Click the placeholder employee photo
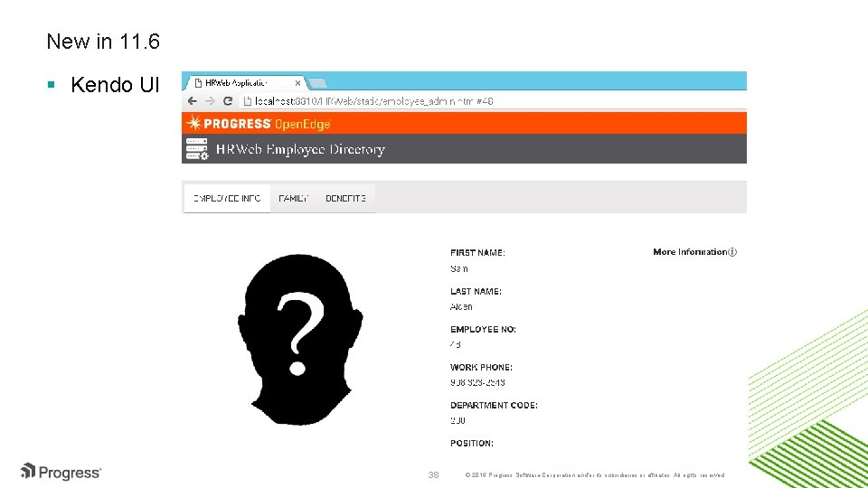The height and width of the screenshot is (488, 868). tap(300, 339)
